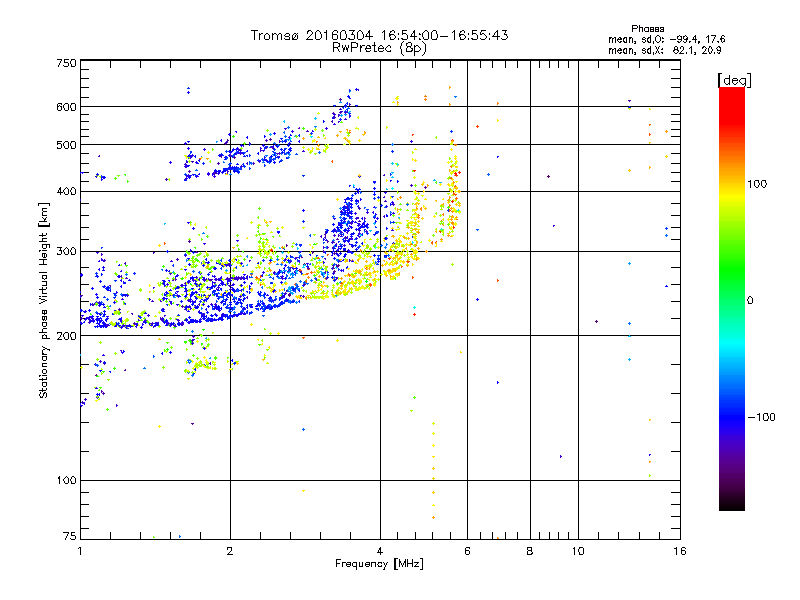The height and width of the screenshot is (600, 800).
Task: Click the y-axis "200" tick label
Action: [x=66, y=336]
